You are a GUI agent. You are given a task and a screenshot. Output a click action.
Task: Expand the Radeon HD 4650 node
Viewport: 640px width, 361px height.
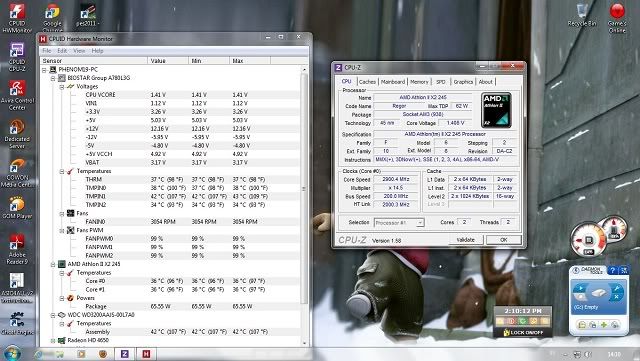tap(53, 341)
